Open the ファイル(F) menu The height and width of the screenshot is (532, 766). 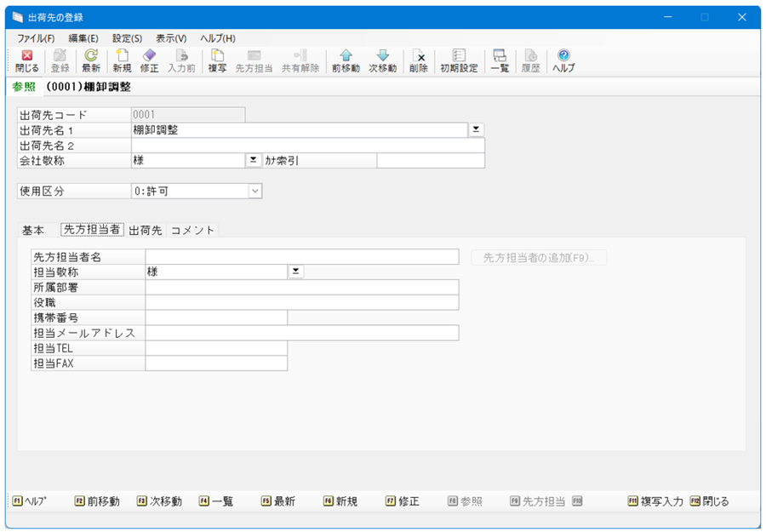click(36, 38)
